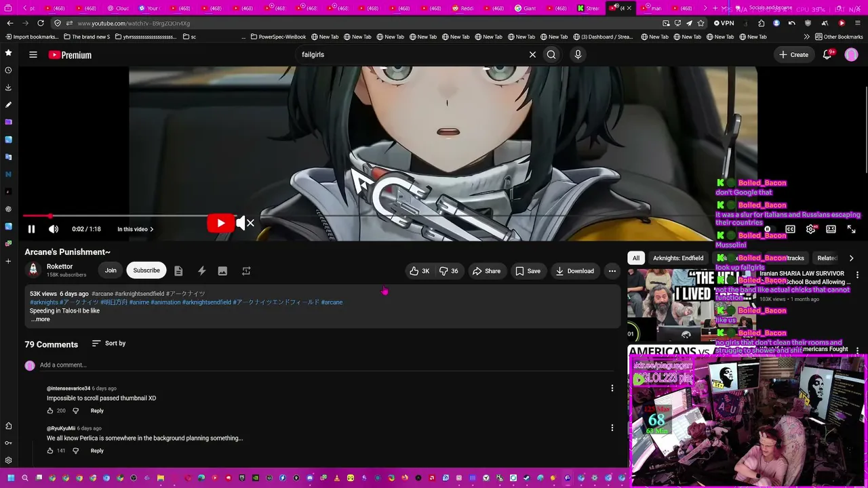Clear the 'failgirls' search text
This screenshot has height=488, width=868.
click(532, 54)
